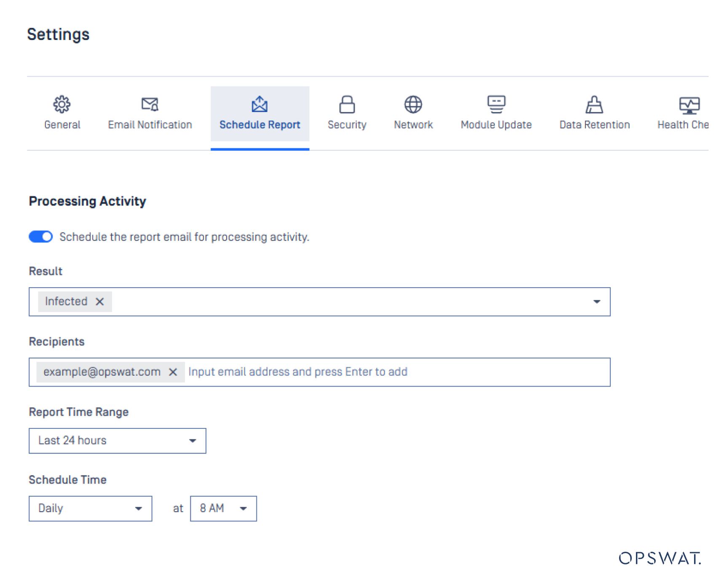Click the OPSWAT logo

point(660,558)
